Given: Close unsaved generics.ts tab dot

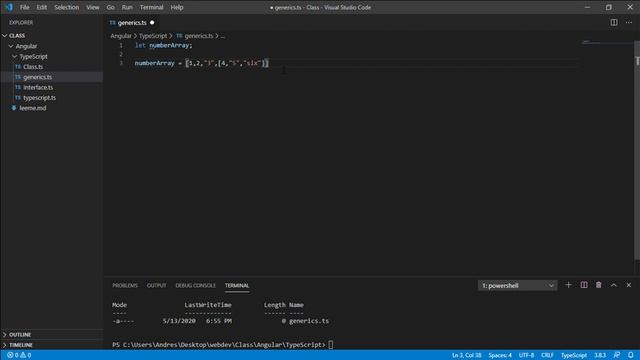Looking at the screenshot, I should (152, 22).
